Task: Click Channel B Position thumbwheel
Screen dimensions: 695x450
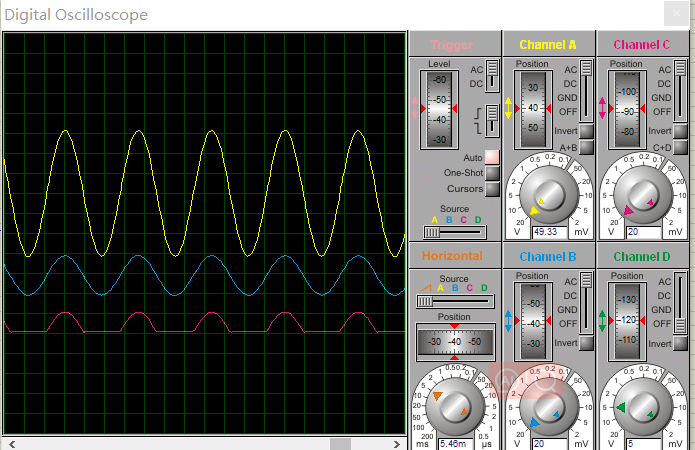Action: (533, 321)
